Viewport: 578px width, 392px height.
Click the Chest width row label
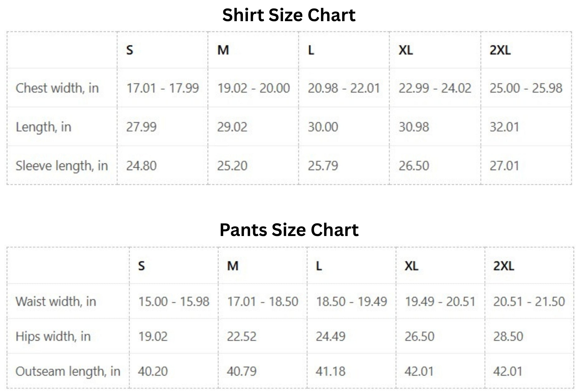[57, 88]
